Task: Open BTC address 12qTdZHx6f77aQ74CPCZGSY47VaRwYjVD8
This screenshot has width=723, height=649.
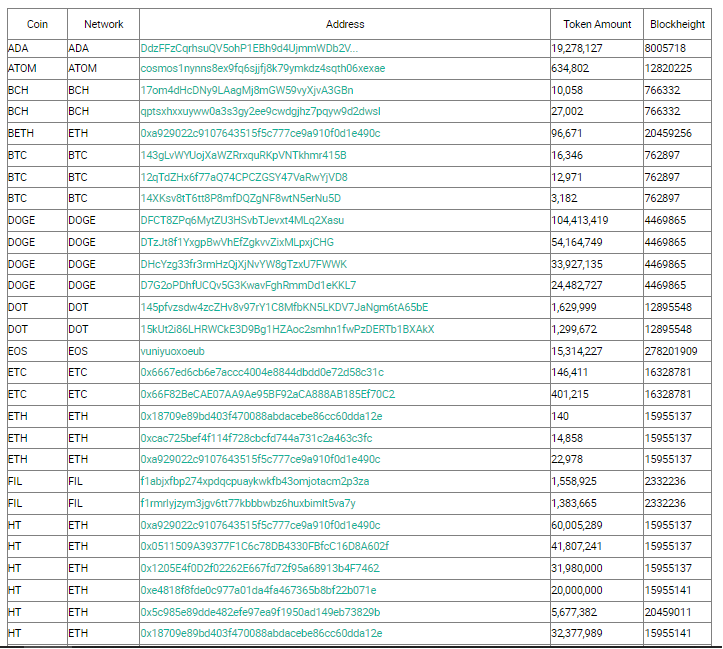Action: (244, 177)
